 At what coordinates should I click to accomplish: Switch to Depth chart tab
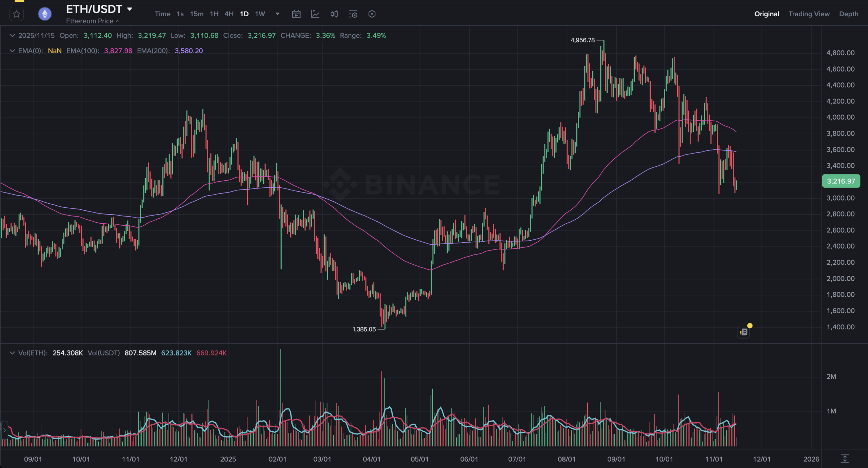(x=848, y=14)
